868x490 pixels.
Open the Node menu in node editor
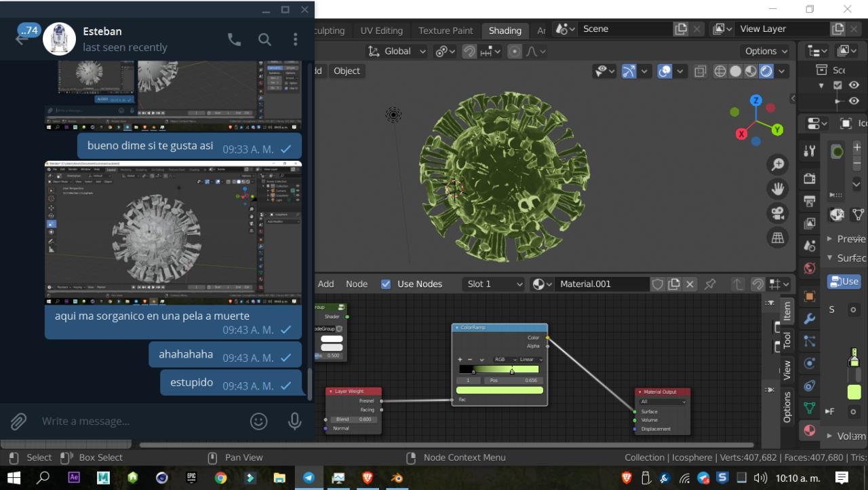click(x=357, y=284)
